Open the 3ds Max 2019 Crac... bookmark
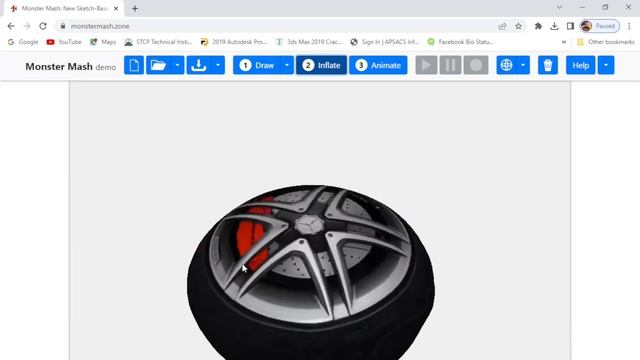Image resolution: width=640 pixels, height=360 pixels. pyautogui.click(x=309, y=42)
